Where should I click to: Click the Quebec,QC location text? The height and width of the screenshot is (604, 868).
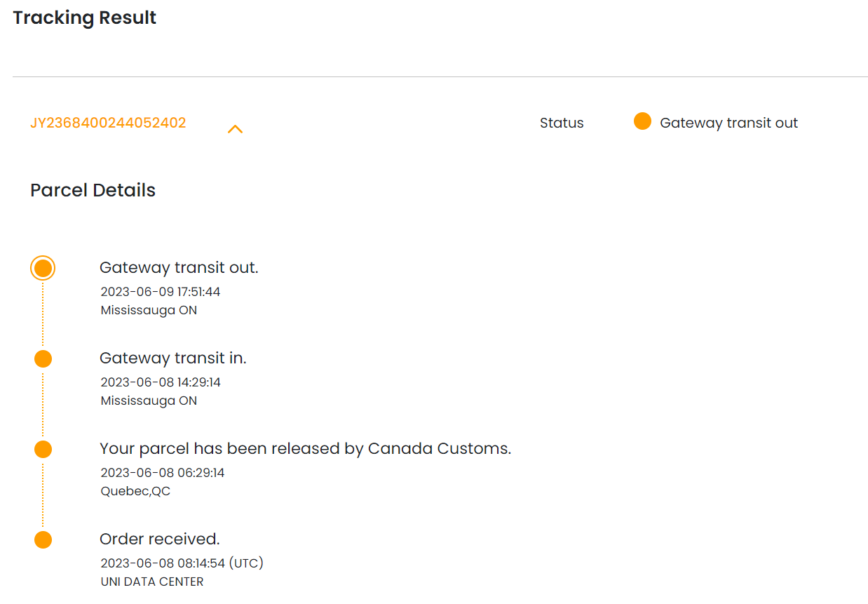click(135, 491)
